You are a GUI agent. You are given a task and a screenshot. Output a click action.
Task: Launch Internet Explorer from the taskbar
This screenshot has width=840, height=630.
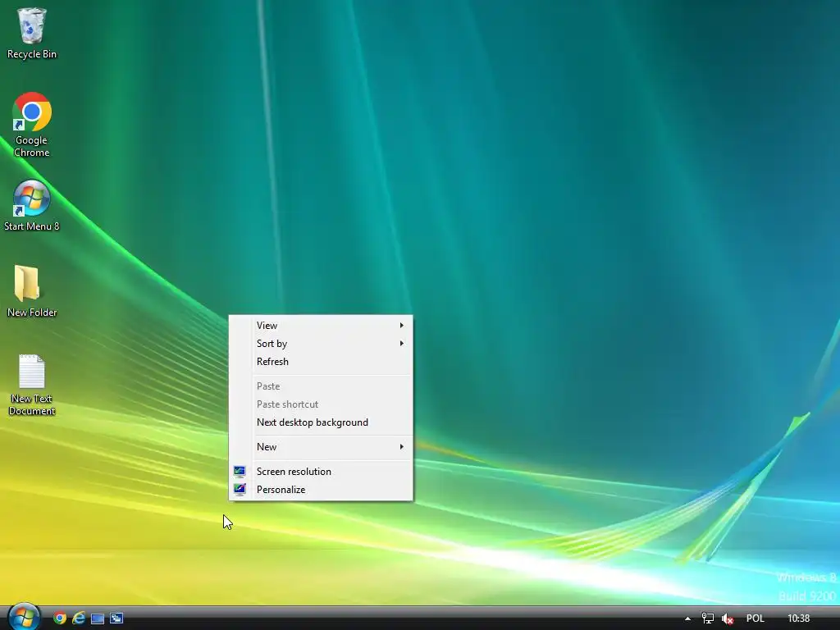79,619
